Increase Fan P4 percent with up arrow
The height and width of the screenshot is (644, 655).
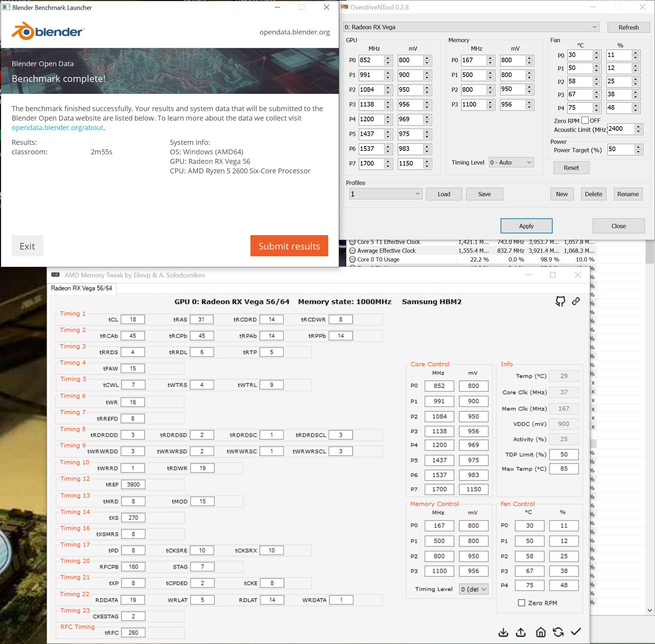pyautogui.click(x=635, y=105)
